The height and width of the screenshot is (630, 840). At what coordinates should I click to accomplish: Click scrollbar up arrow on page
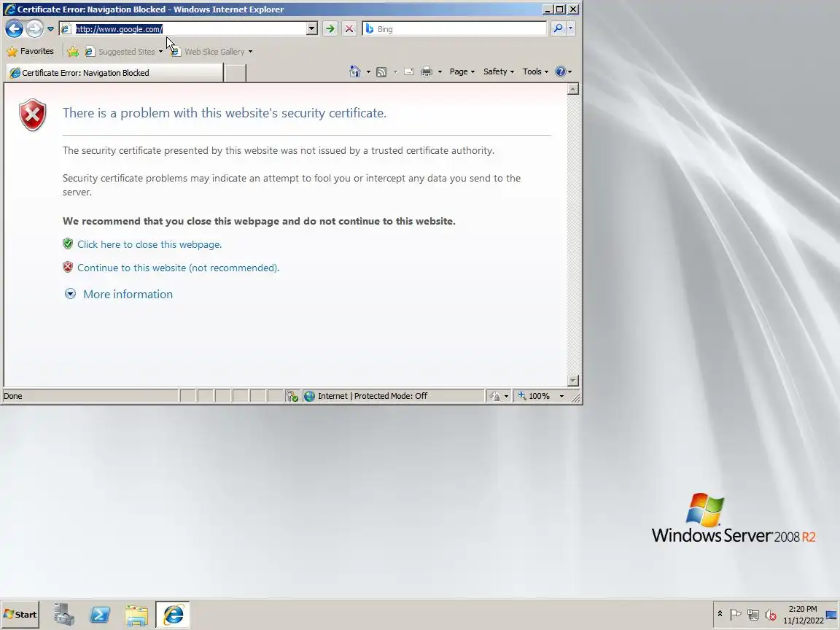572,89
